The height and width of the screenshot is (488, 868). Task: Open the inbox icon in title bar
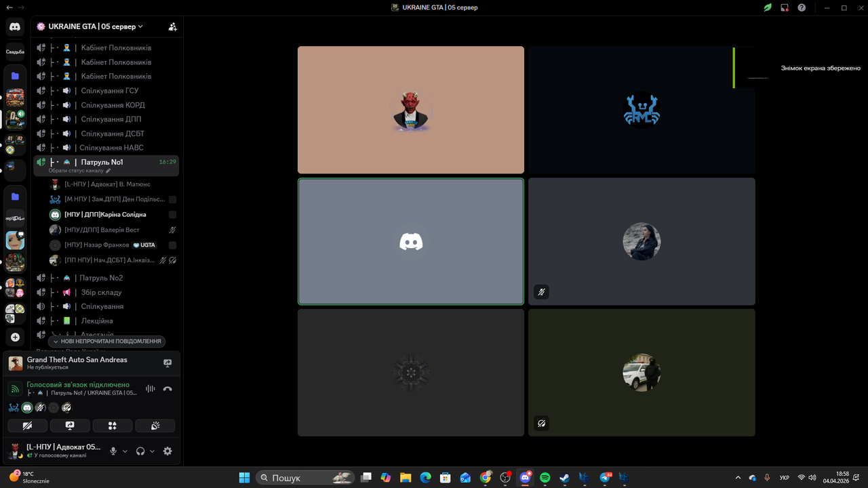click(x=785, y=7)
